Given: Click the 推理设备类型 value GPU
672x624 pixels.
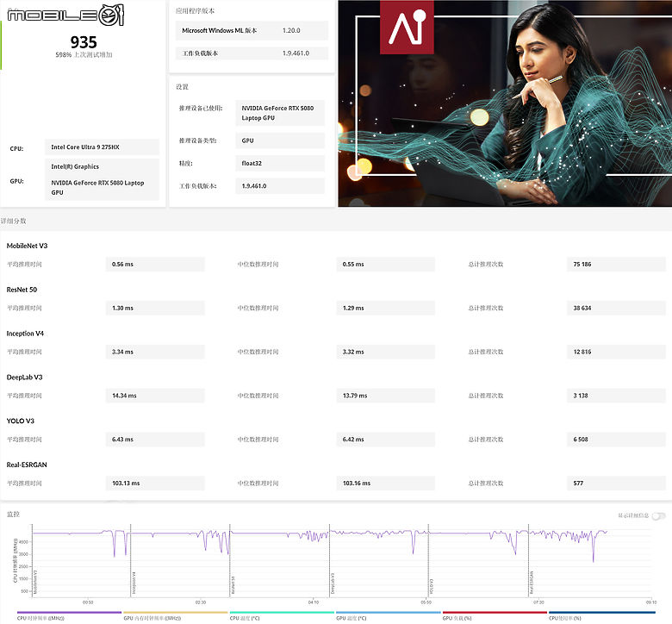Looking at the screenshot, I should coord(280,140).
